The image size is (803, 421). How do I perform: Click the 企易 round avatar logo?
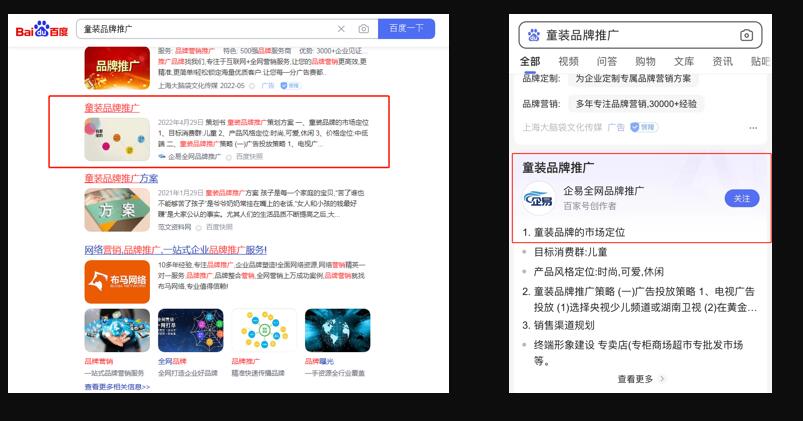click(538, 198)
